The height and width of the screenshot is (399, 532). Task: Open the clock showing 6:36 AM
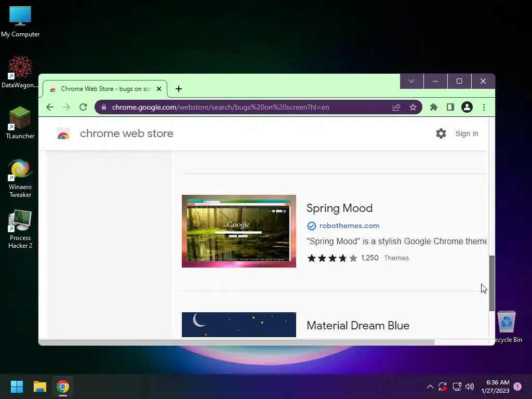[x=495, y=387]
